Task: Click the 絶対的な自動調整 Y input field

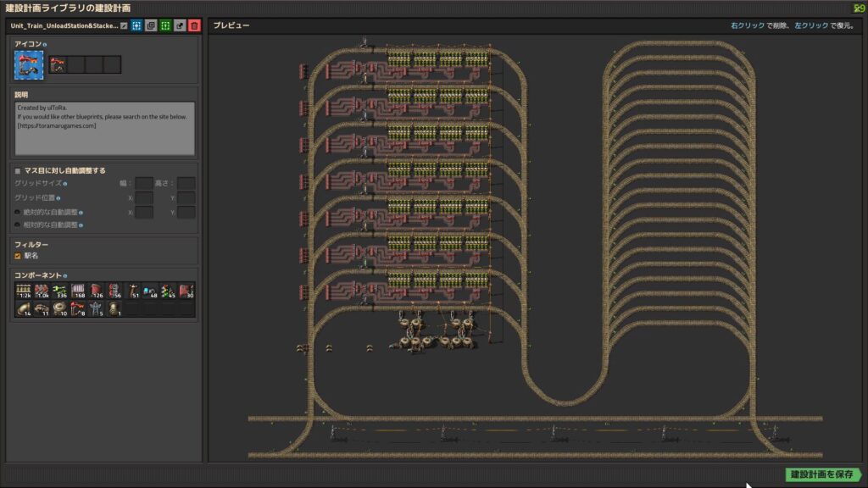Action: click(186, 213)
